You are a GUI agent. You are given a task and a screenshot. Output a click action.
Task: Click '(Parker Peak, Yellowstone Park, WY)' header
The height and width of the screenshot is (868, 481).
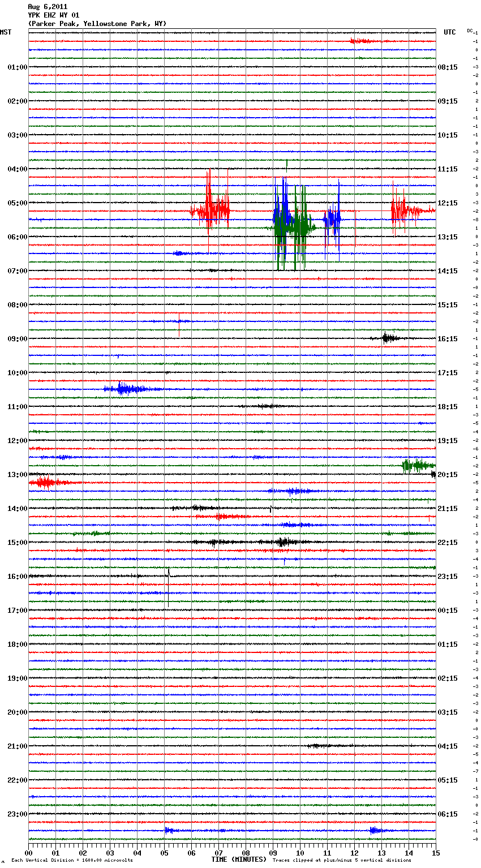tap(97, 24)
